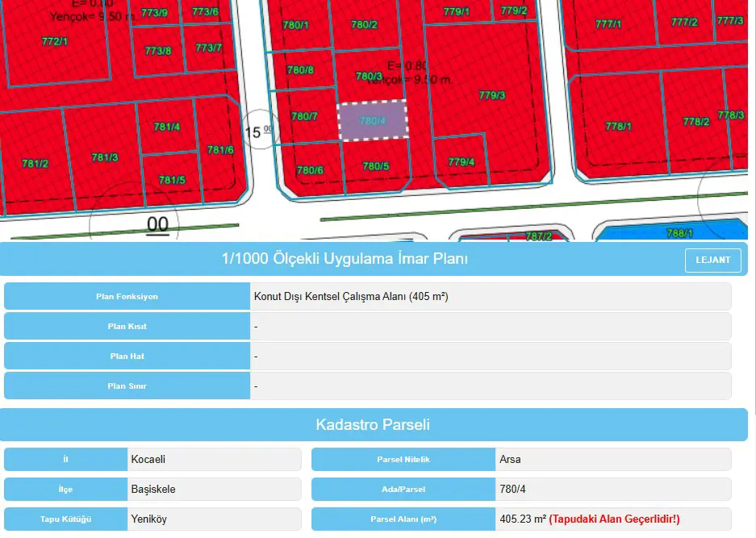756x538 pixels.
Task: Select 'Konut Dışı Kentsel Çalışma Alanı (405 m²)' value
Action: point(351,297)
